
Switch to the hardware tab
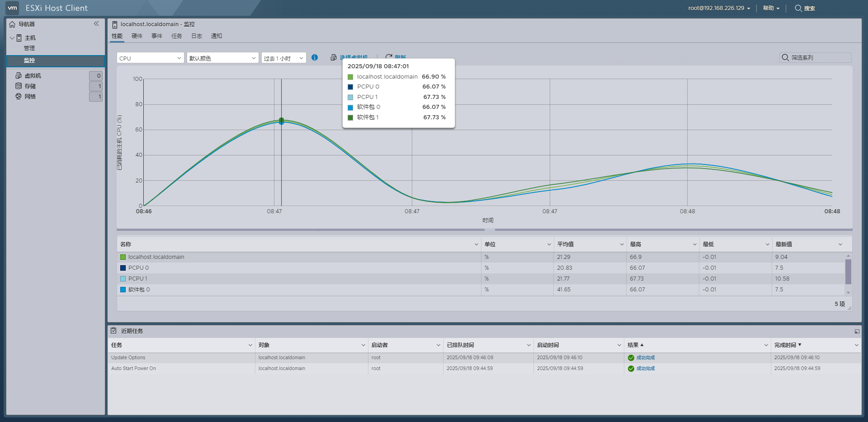click(x=137, y=36)
